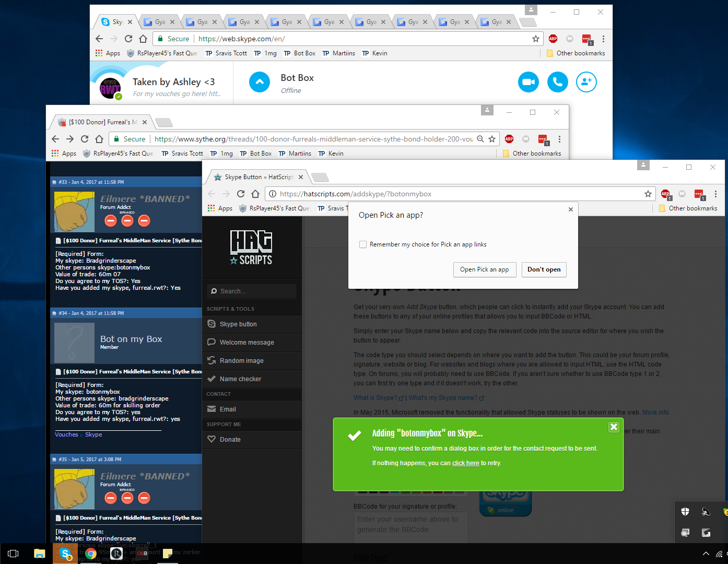
Task: Click the zoom magnifier in Sythe address bar
Action: click(x=480, y=139)
